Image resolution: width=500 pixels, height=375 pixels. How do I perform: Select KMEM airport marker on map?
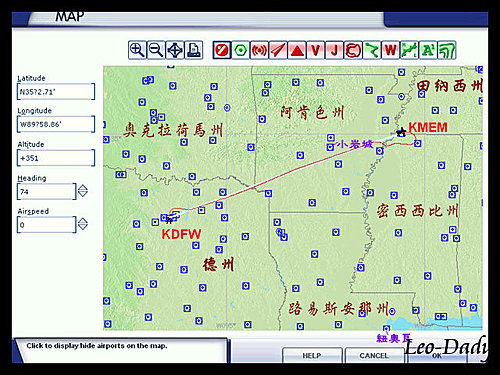click(x=401, y=132)
